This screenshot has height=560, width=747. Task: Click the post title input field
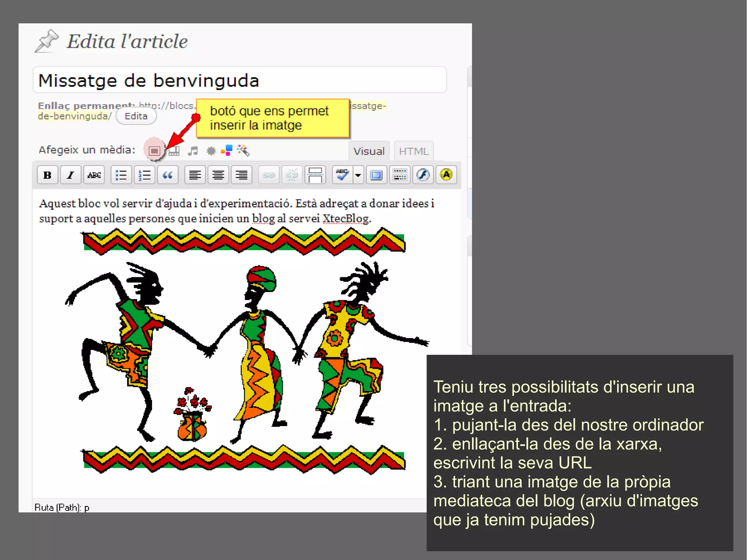240,80
